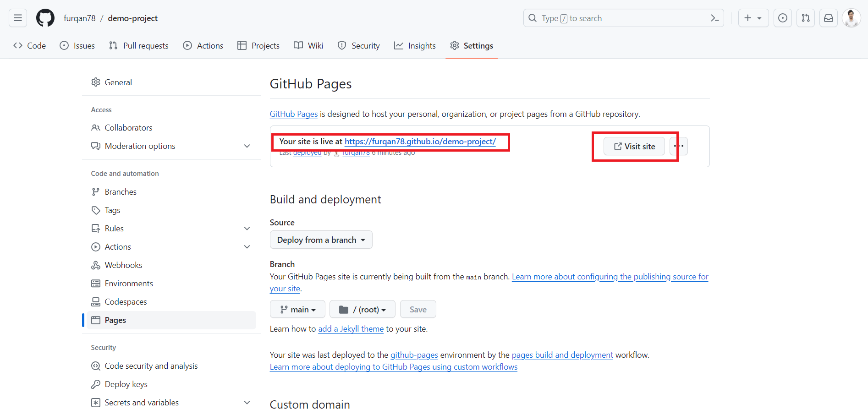Open 'Deploy from a branch' source dropdown
This screenshot has width=868, height=415.
click(321, 240)
